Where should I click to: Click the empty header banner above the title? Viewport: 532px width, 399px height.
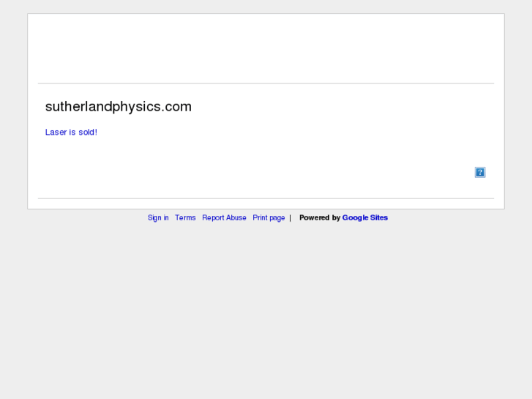click(266, 48)
